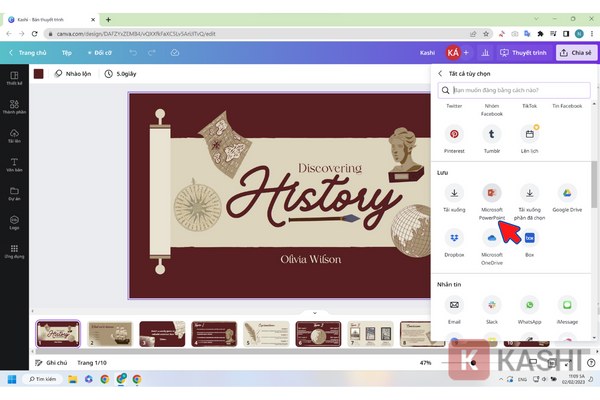This screenshot has width=600, height=400.
Task: Save to Dropbox
Action: [454, 238]
